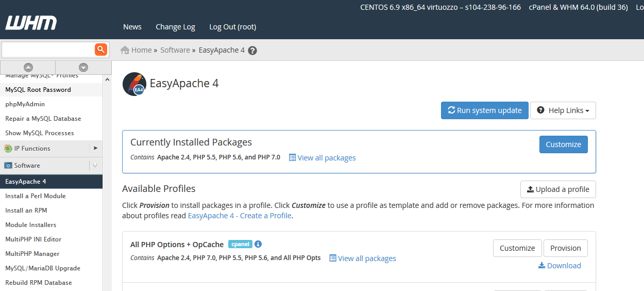Click the expand-all down arrow in sidebar
Screen dimensions: 644x291
tap(83, 67)
